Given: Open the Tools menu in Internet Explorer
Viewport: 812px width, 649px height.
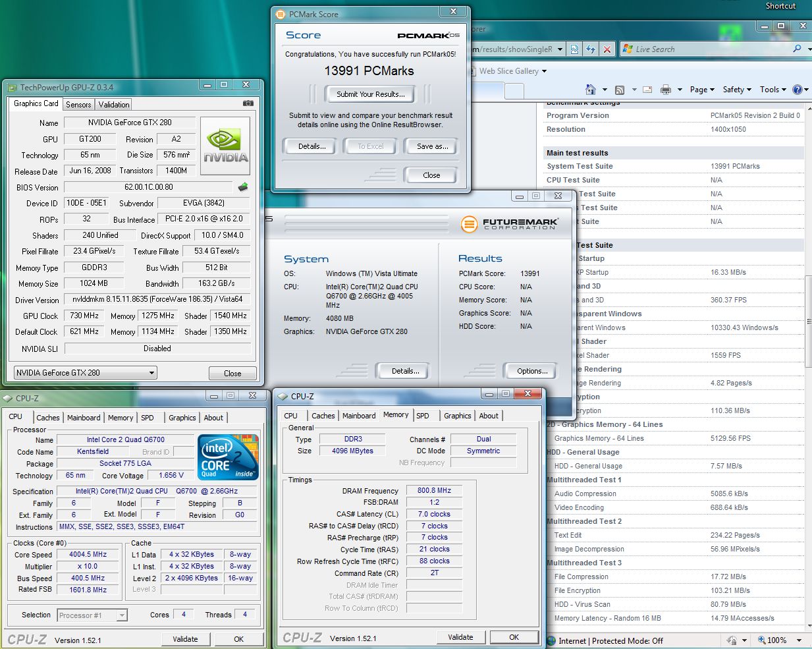Looking at the screenshot, I should (773, 90).
